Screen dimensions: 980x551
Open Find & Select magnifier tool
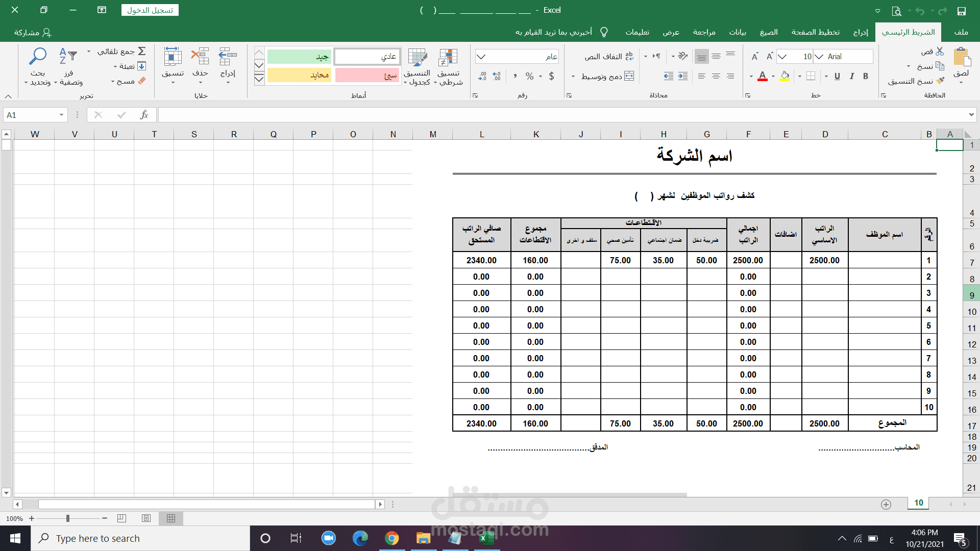point(38,57)
